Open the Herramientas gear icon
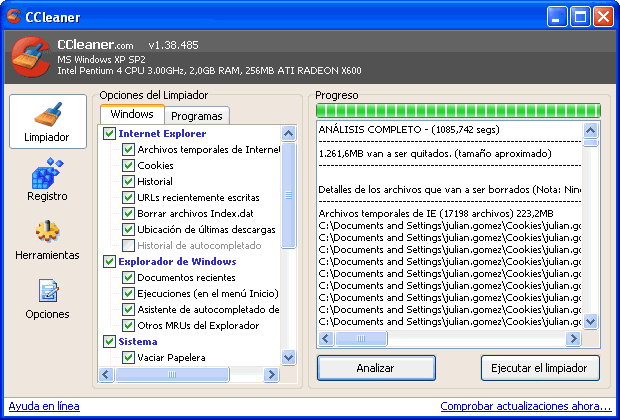620x420 pixels. (x=47, y=232)
